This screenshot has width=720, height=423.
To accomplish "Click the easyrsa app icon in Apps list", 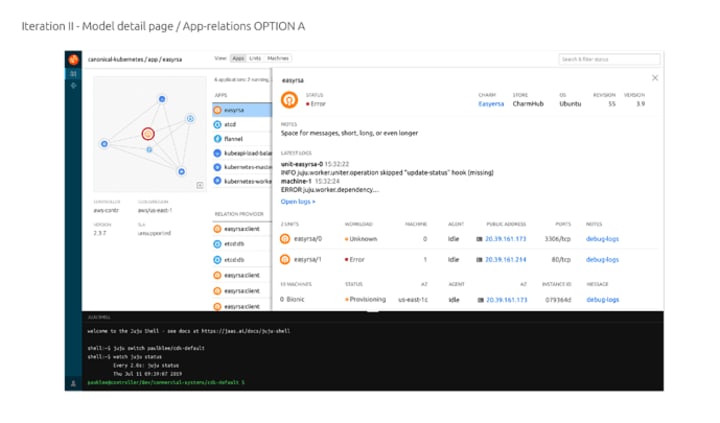I will click(x=218, y=110).
